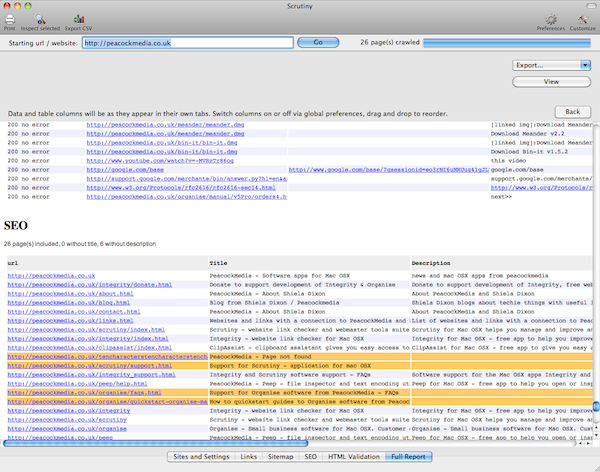Open the peacockmedia.co.uk/organise link
600x472 pixels.
[67, 429]
